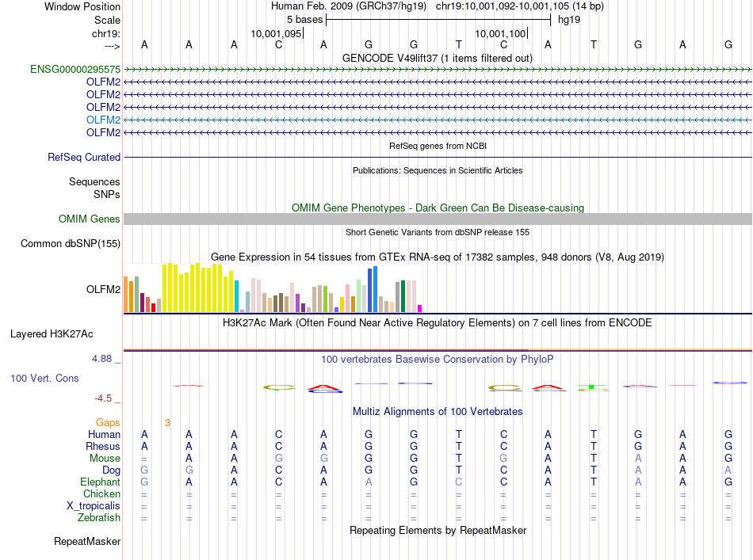
Task: Click the '5 bases' scale text
Action: 304,20
